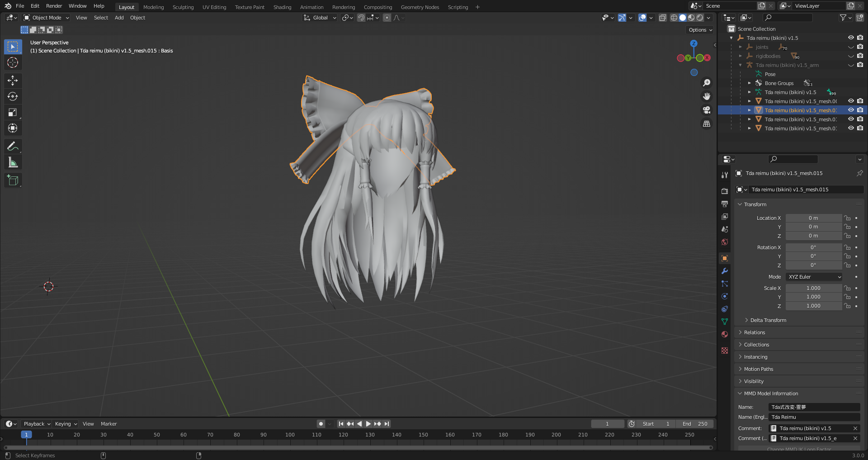Activate the Rotate tool
This screenshot has height=460, width=868.
pyautogui.click(x=13, y=96)
